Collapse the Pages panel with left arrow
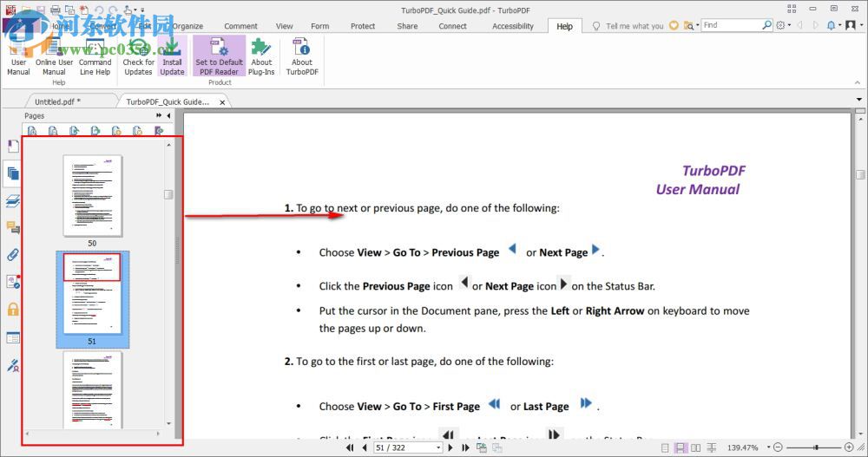 tap(168, 115)
